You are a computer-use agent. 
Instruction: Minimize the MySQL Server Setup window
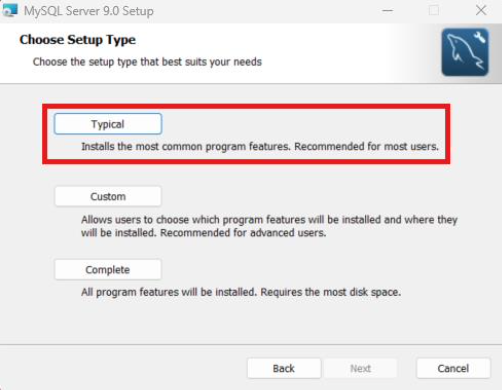(387, 11)
